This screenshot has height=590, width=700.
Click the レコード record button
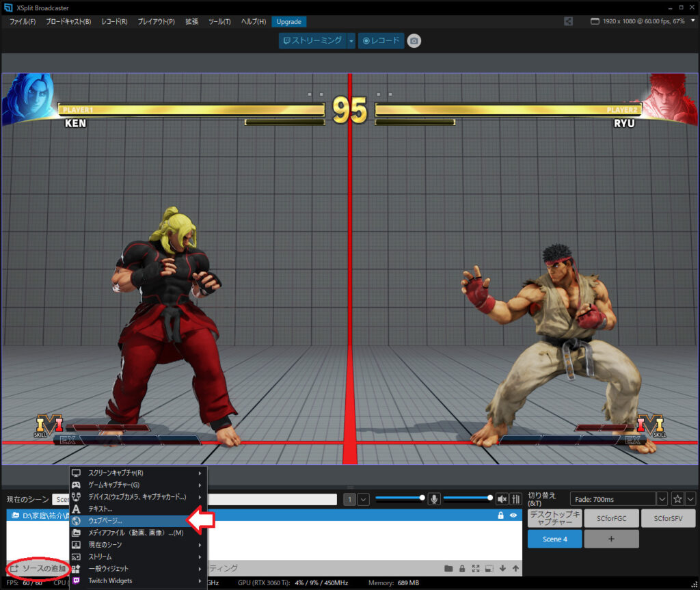(381, 40)
